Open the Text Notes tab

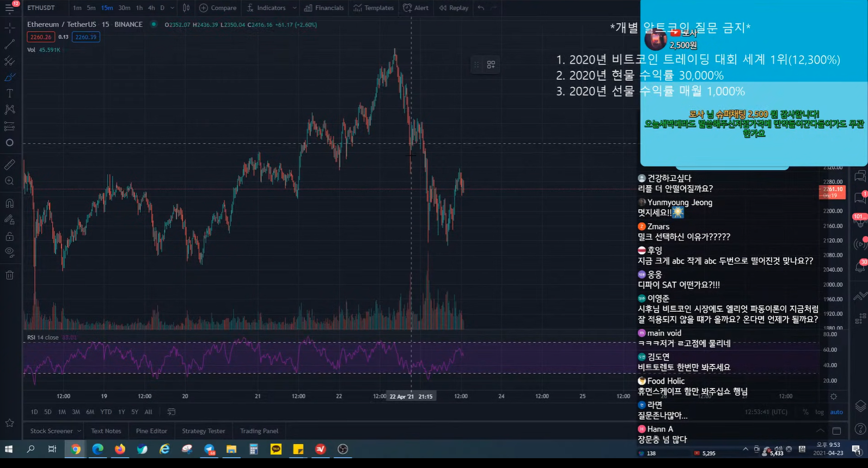point(106,431)
